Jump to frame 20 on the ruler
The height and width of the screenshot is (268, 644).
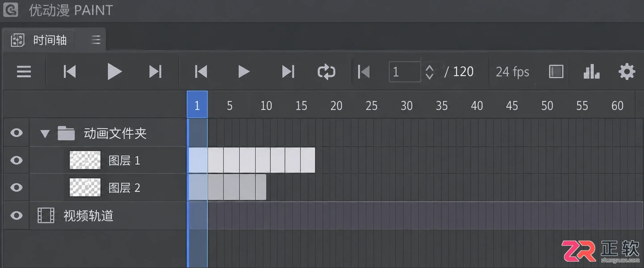(336, 105)
